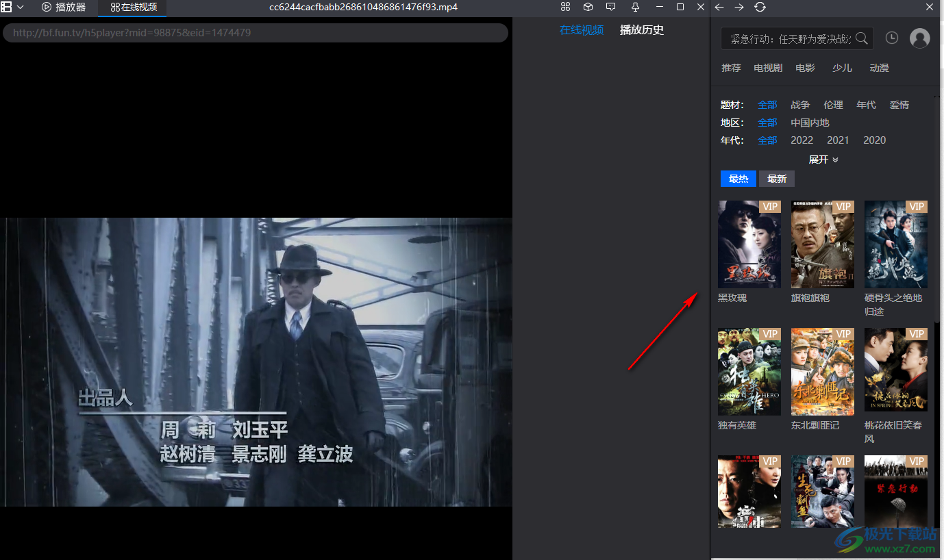The image size is (944, 560).
Task: Switch sorting to 最新
Action: (x=776, y=179)
